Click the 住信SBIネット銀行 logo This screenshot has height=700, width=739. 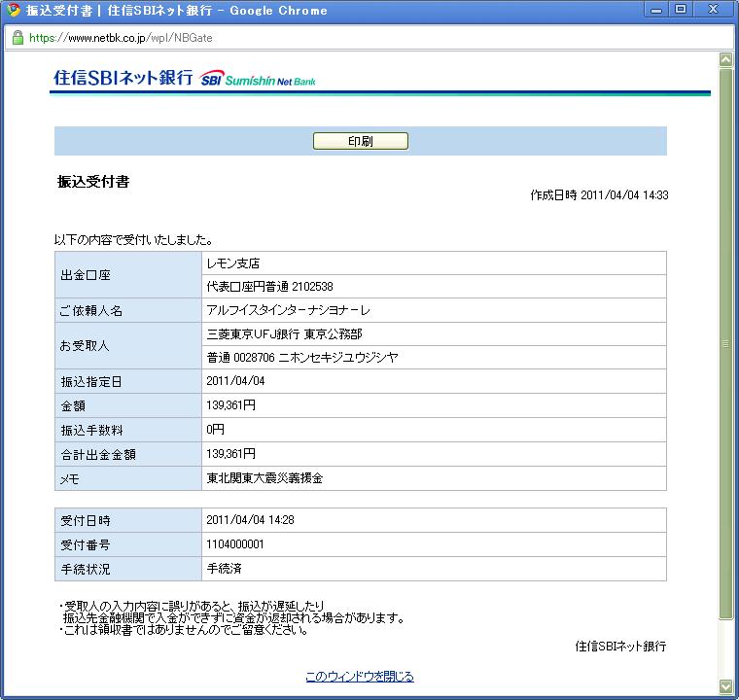coord(123,78)
